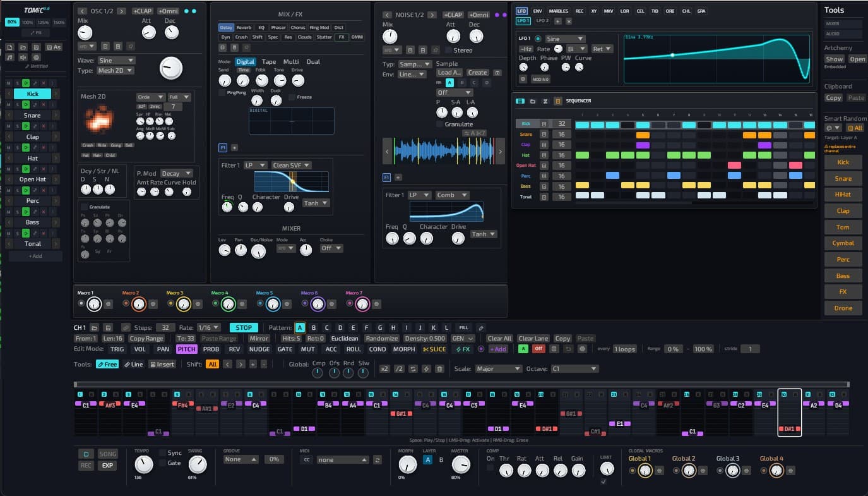Screen dimensions: 868x496
Task: Click the +Add channel button in sidebar
Action: tap(35, 256)
